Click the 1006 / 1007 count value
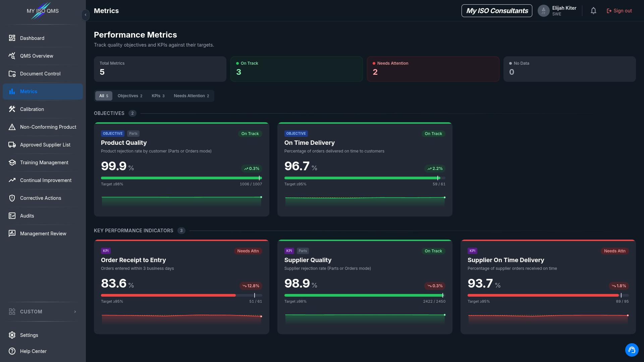The height and width of the screenshot is (362, 644). pos(251,184)
